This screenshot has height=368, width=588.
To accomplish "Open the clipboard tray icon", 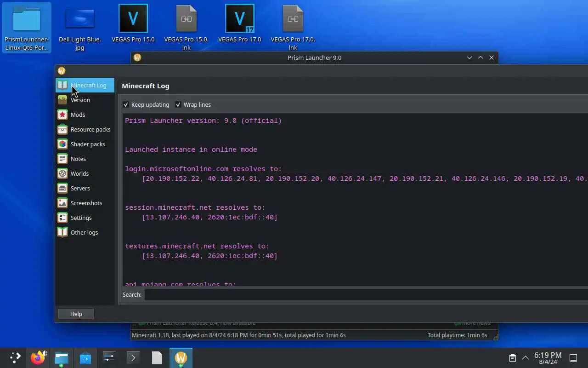I will tap(513, 358).
